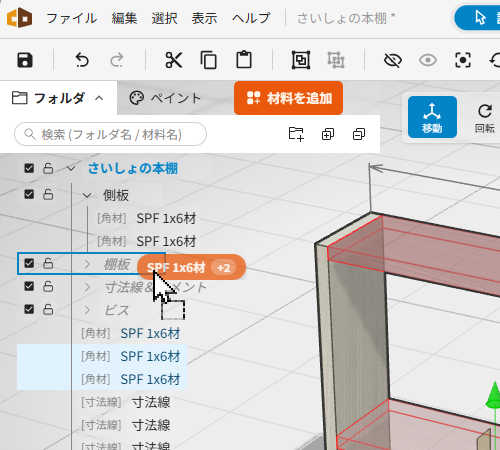Paste from the clipboard icon
This screenshot has height=450, width=500.
[x=244, y=60]
